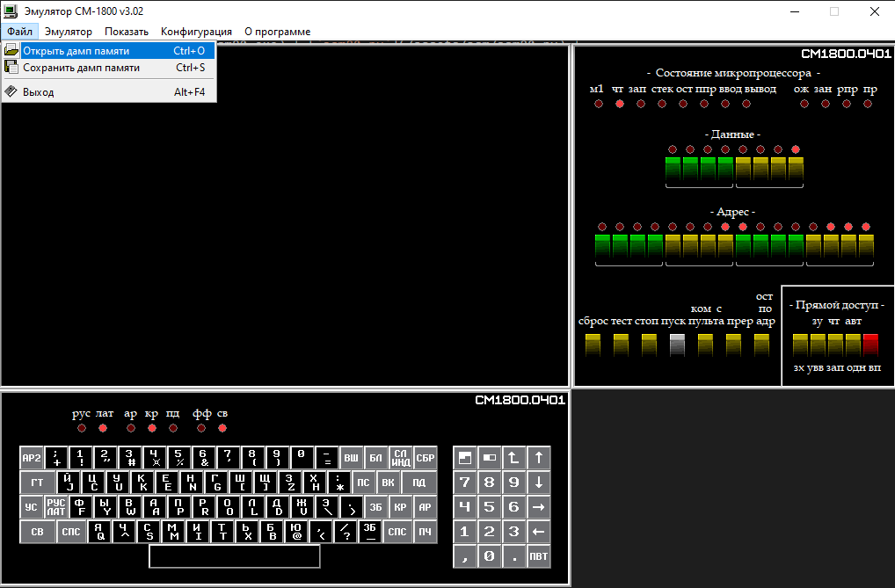Image resolution: width=895 pixels, height=588 pixels.
Task: Toggle the "сброс" switch on the control panel
Action: point(593,345)
